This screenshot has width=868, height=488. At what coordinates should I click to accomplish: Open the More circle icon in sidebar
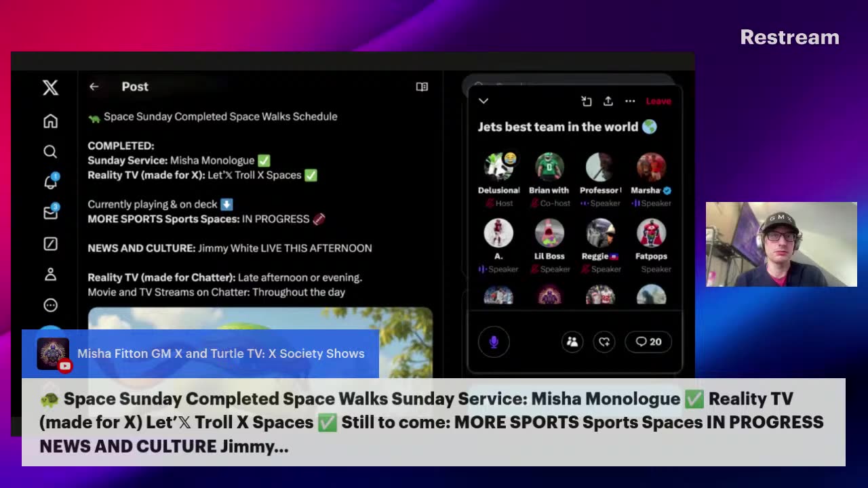point(50,305)
